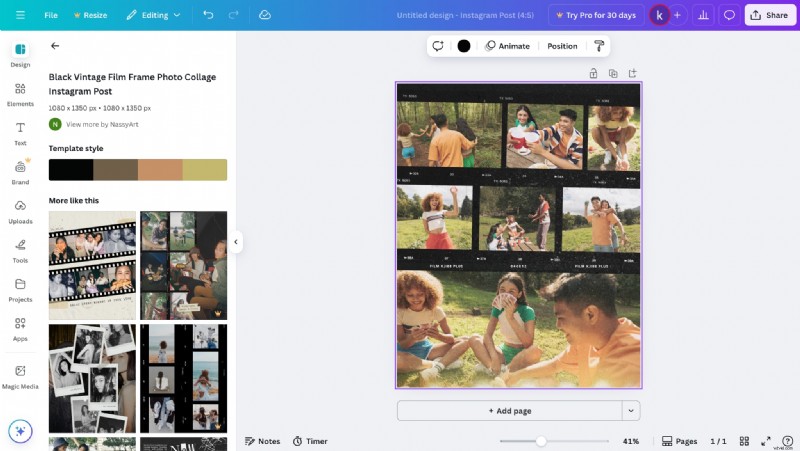Collapse the side panel with the chevron
Image resolution: width=800 pixels, height=451 pixels.
[236, 242]
